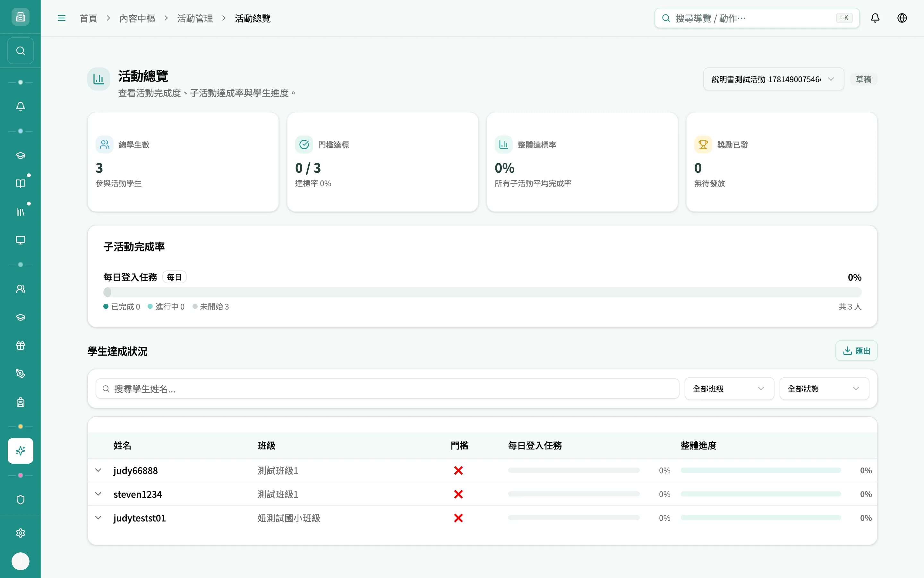Toggle the hamburger menu icon
Screen dimensions: 924x578
[62, 18]
